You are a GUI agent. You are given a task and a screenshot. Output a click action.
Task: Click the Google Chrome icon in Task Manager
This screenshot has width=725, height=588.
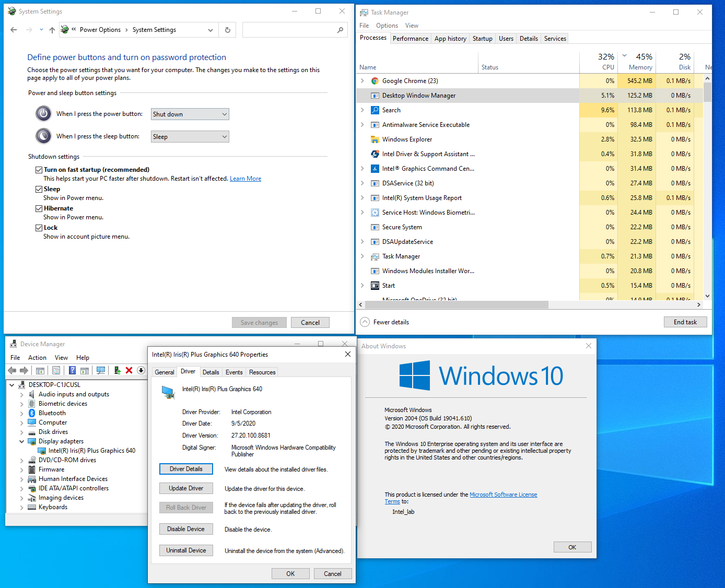(375, 81)
